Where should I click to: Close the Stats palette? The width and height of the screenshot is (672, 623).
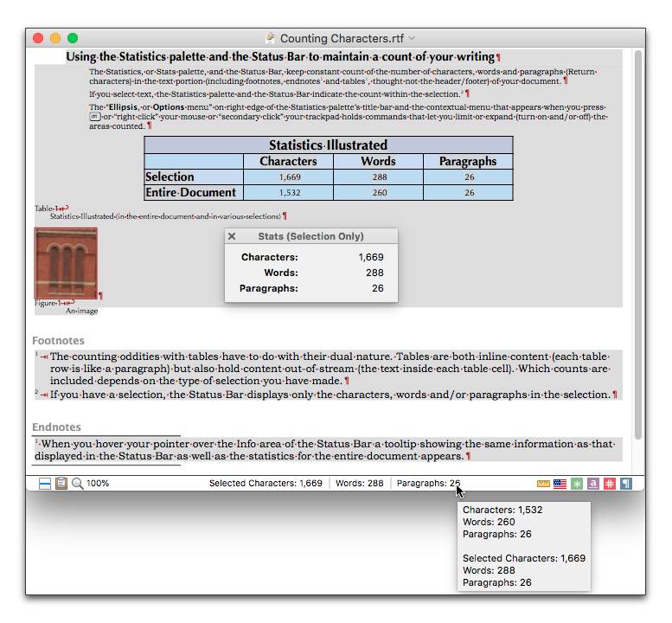point(232,236)
